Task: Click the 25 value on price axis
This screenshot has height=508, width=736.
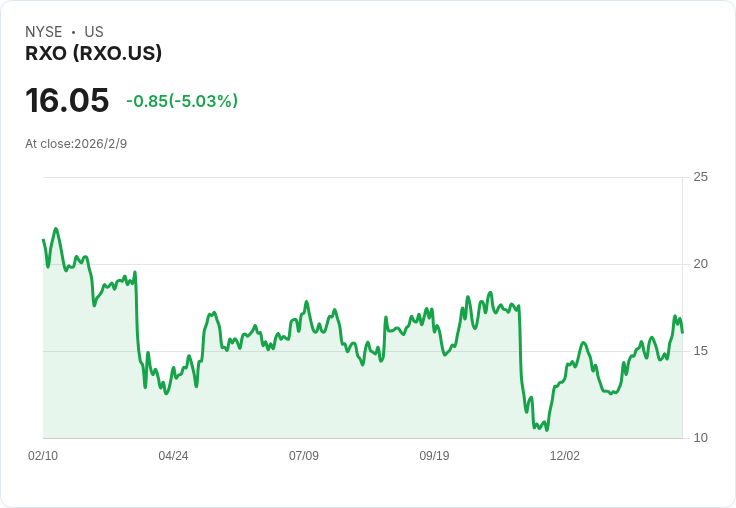Action: click(x=701, y=177)
